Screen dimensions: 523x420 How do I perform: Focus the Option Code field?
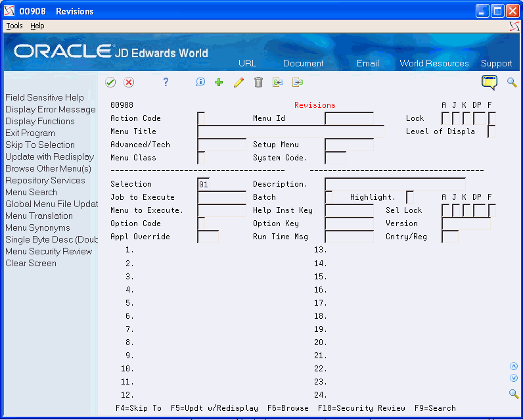click(x=201, y=223)
